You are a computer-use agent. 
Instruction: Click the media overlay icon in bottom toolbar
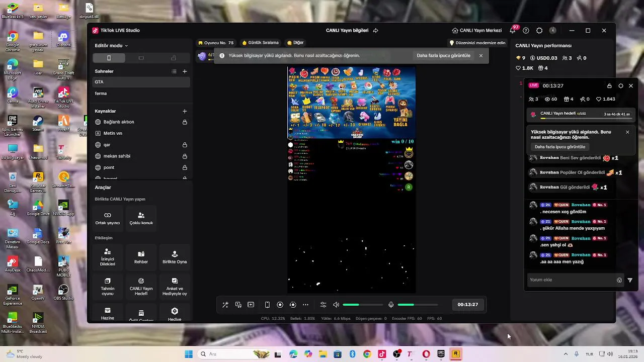click(x=238, y=305)
